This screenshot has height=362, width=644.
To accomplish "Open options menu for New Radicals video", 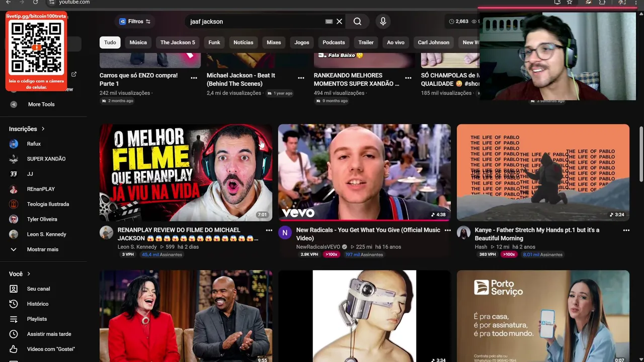I will click(448, 230).
